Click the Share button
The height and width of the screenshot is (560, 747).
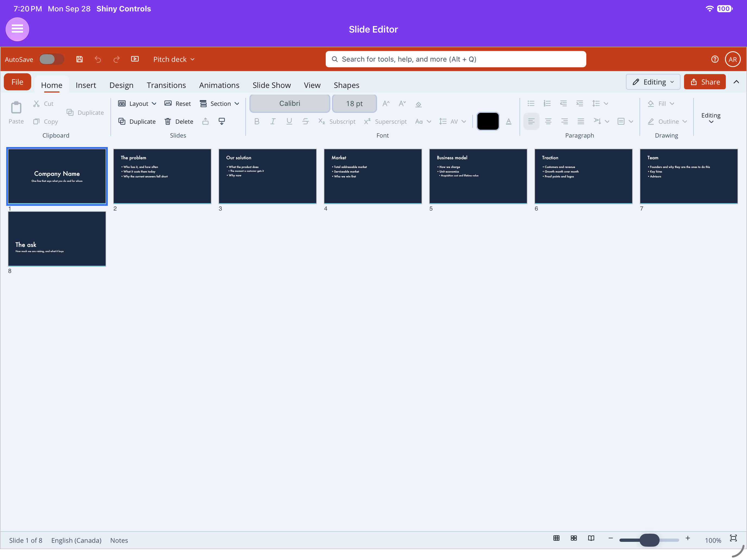[x=704, y=82]
